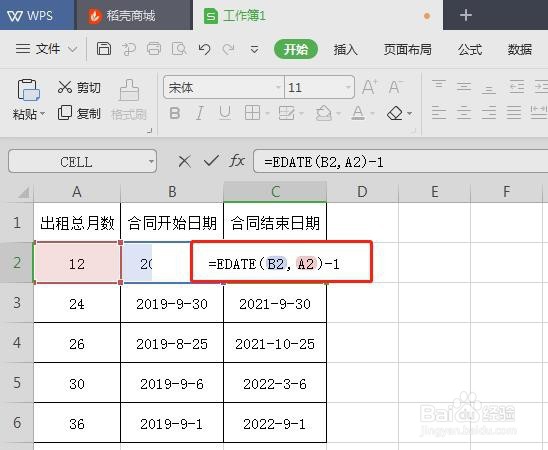Switch to the 数据 ribbon tab
The image size is (548, 450).
(x=520, y=49)
